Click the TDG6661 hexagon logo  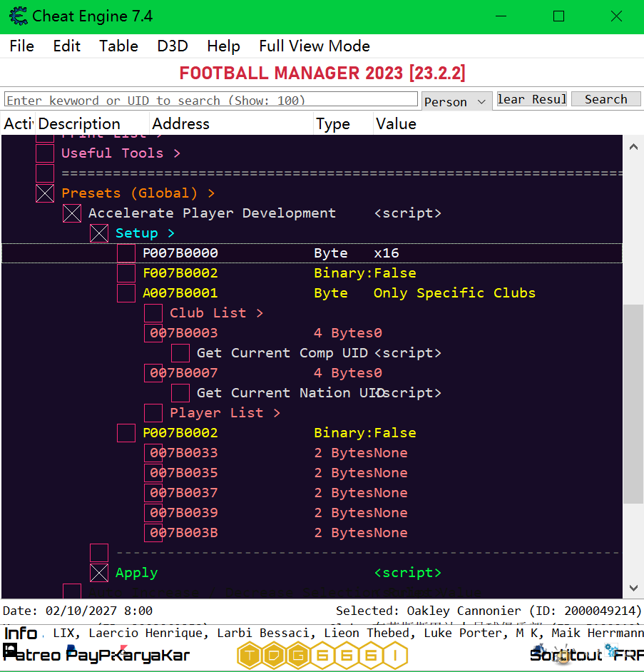(x=322, y=655)
